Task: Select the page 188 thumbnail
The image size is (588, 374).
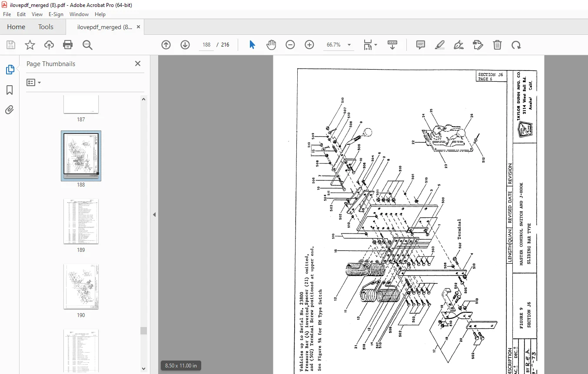Action: pyautogui.click(x=81, y=156)
